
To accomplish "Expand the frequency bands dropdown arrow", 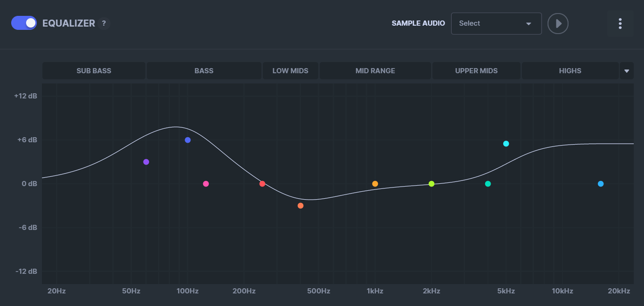I will [x=627, y=71].
